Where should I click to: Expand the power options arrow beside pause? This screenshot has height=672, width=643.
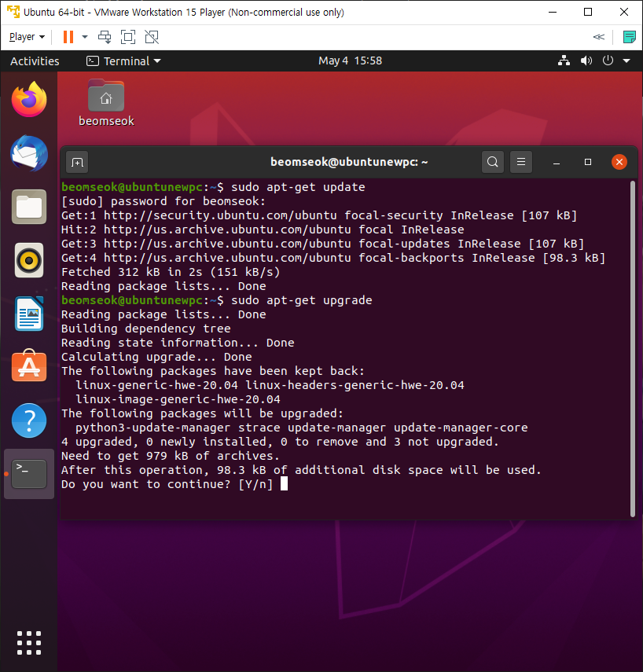click(85, 37)
